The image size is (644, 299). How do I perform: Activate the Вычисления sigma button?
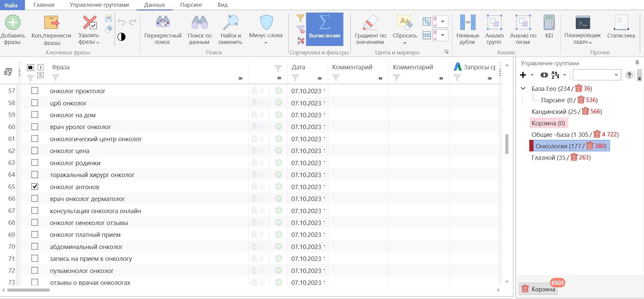pos(325,29)
